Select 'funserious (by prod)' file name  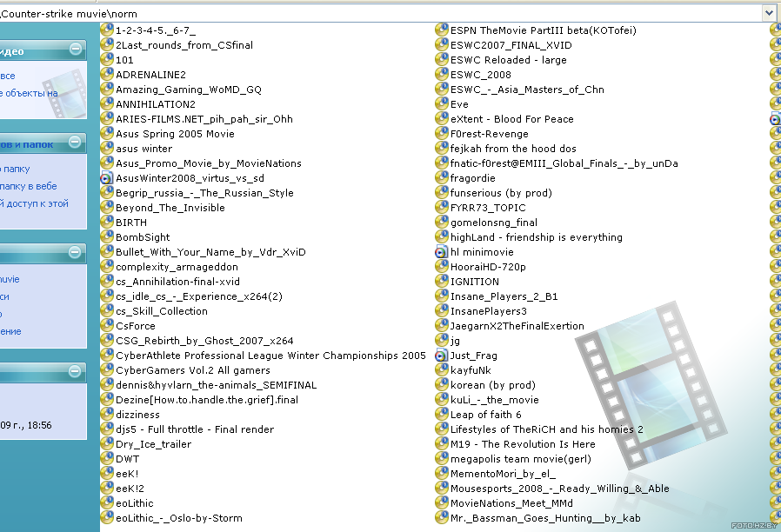[x=501, y=193]
